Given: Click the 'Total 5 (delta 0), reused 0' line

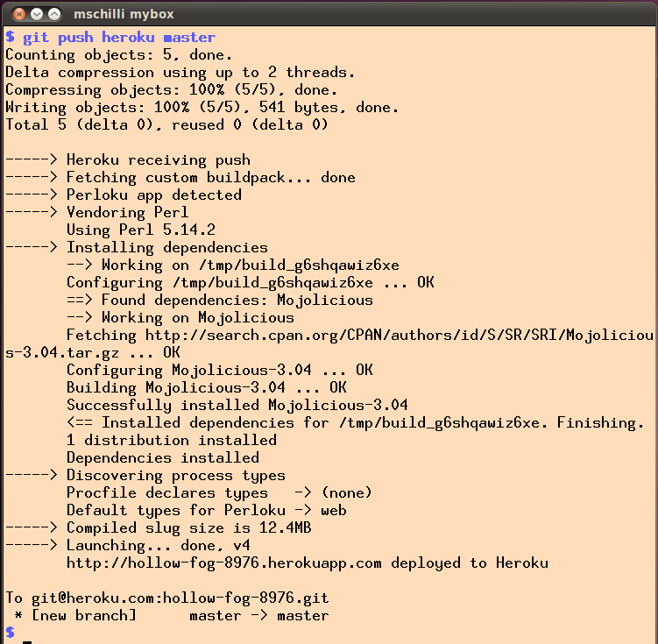Looking at the screenshot, I should point(166,125).
